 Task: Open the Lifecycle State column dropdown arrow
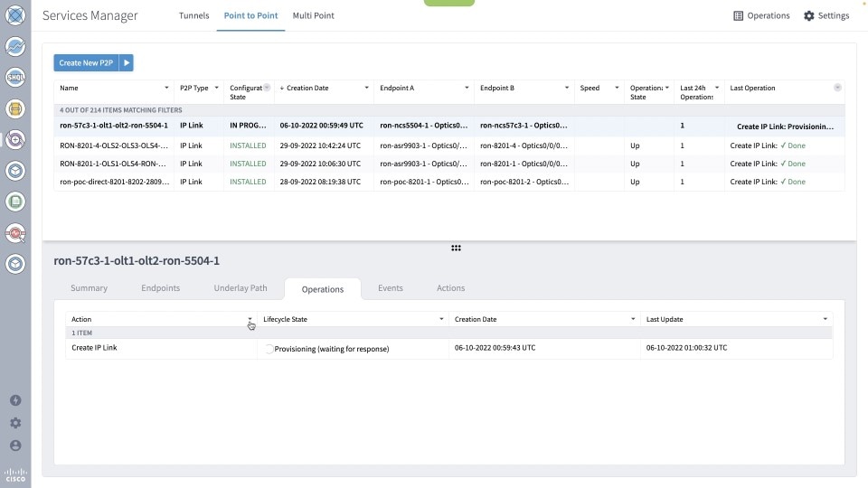click(x=441, y=319)
